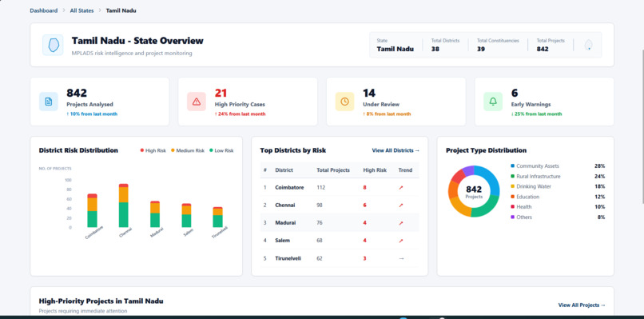Viewport: 644px width, 319px height.
Task: Click the Early Warnings bell icon
Action: pos(493,102)
